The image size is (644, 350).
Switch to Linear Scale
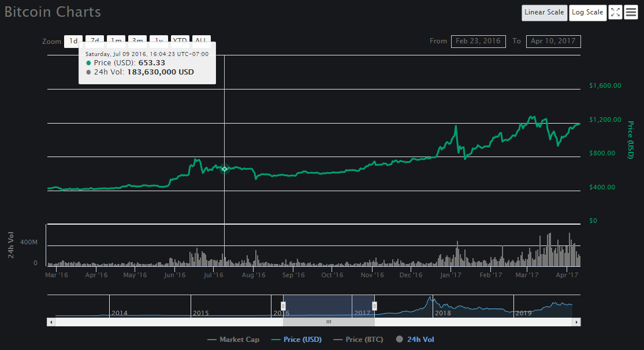coord(544,13)
